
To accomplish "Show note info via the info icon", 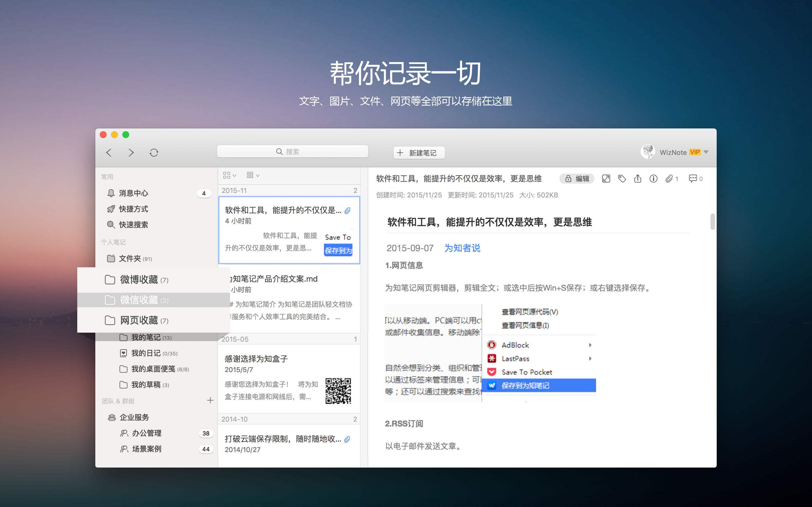I will [654, 178].
